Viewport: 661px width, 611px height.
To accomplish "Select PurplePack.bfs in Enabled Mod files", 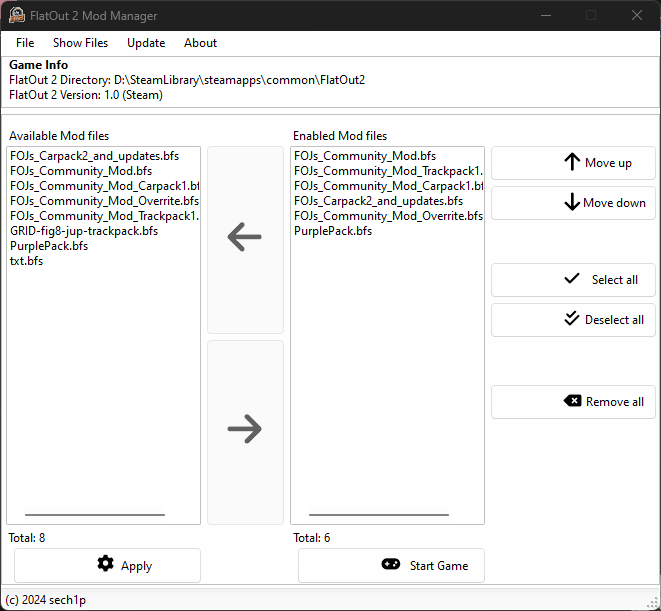I will (387, 231).
